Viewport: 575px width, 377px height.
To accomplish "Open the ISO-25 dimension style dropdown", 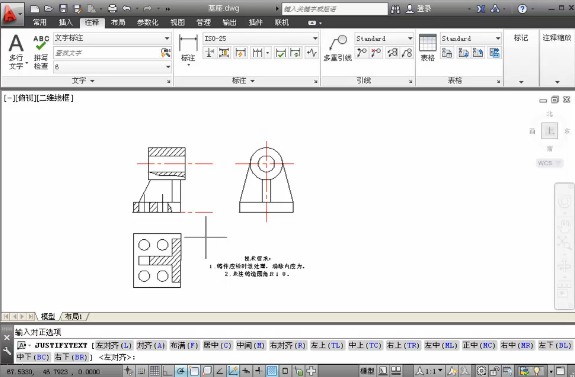I will pos(261,39).
